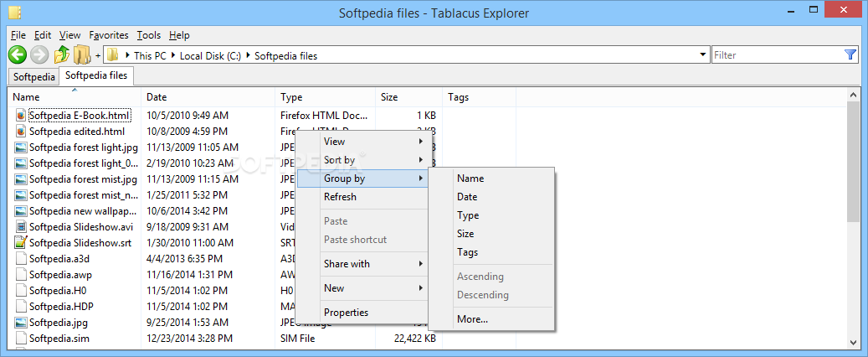Click image icon of Softpedia.jpg
This screenshot has height=357, width=868.
tap(21, 322)
